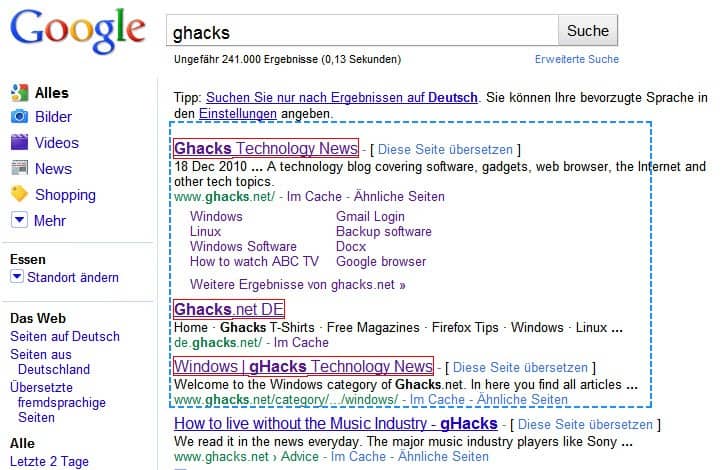Open Ähnliche Seiten for the Music Industry result

[x=443, y=457]
